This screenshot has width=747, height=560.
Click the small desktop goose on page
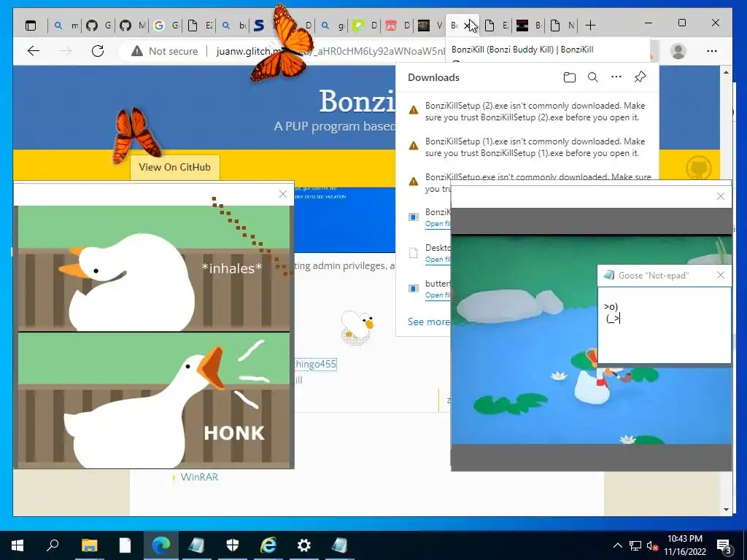click(x=357, y=326)
